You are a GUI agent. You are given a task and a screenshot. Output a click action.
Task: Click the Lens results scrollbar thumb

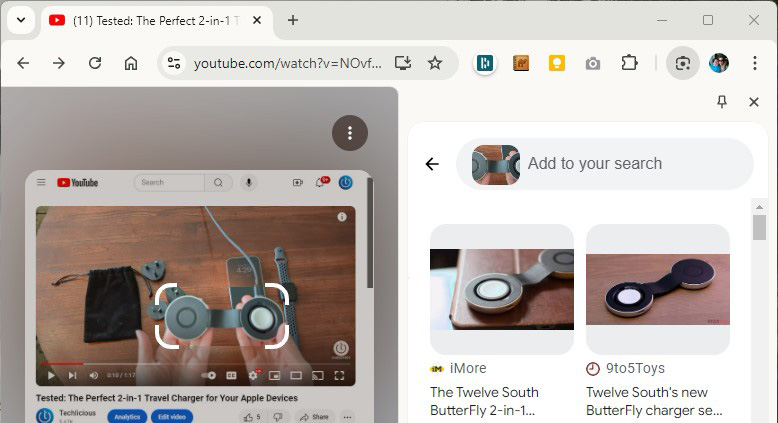click(x=759, y=228)
